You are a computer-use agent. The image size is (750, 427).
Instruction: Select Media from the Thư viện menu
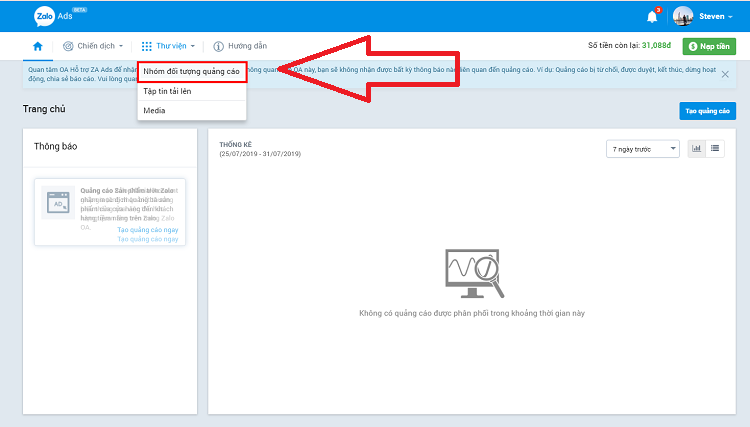[154, 110]
